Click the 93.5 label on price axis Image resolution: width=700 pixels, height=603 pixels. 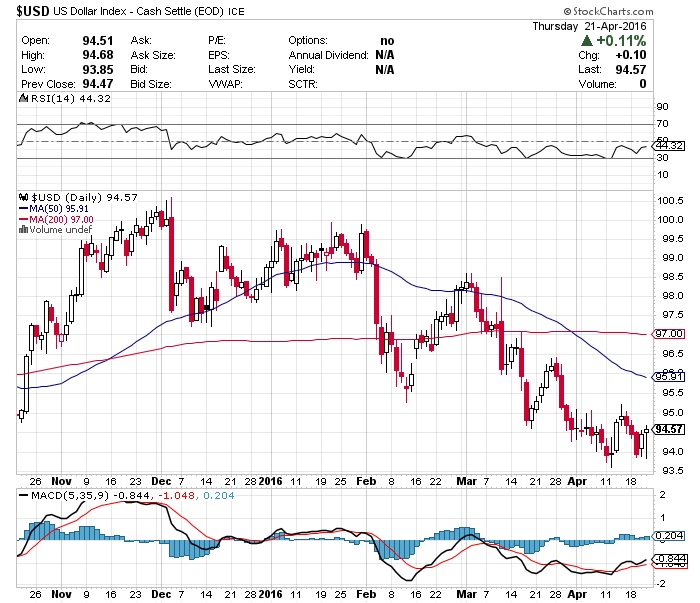pos(673,470)
